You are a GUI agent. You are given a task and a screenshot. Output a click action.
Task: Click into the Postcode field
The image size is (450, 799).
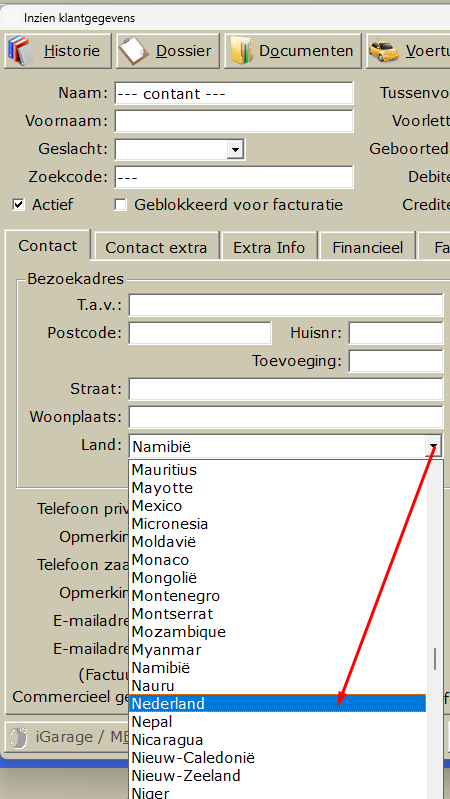[200, 333]
